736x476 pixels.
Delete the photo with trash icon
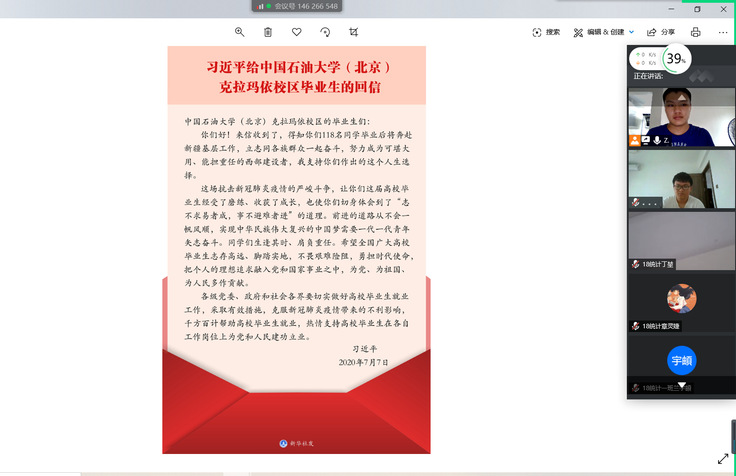coord(268,32)
